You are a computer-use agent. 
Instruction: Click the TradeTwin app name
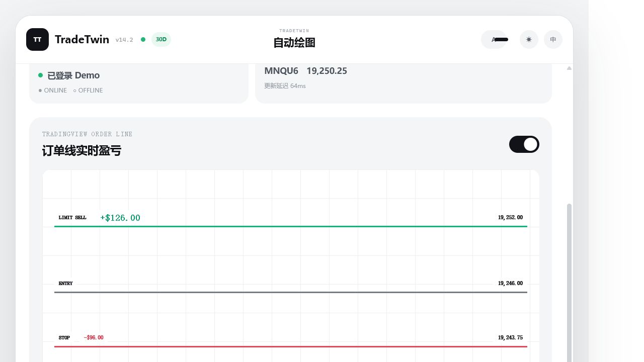(82, 39)
